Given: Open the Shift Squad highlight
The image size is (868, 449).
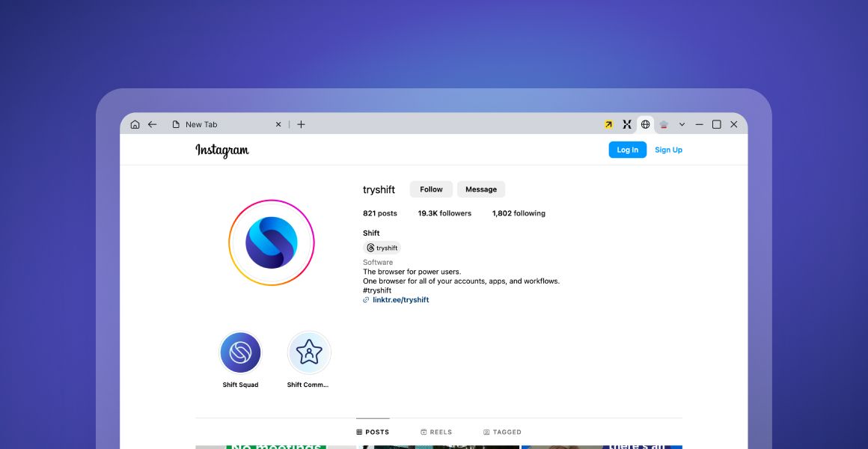Looking at the screenshot, I should tap(240, 352).
